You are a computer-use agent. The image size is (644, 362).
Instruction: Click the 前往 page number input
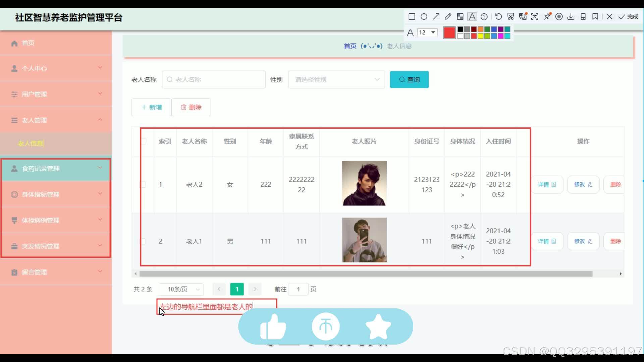[x=298, y=289]
